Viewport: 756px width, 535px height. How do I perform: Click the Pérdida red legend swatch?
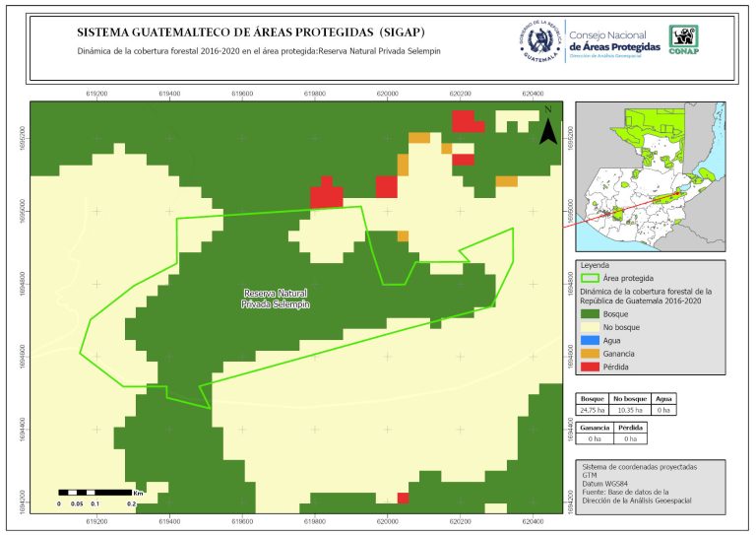(x=591, y=367)
